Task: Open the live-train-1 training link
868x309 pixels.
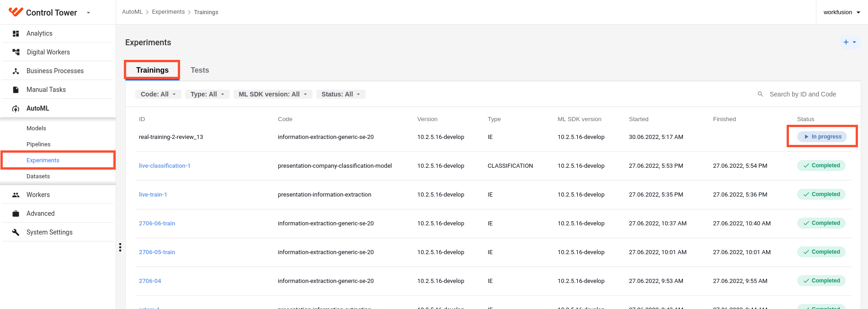Action: pos(153,195)
